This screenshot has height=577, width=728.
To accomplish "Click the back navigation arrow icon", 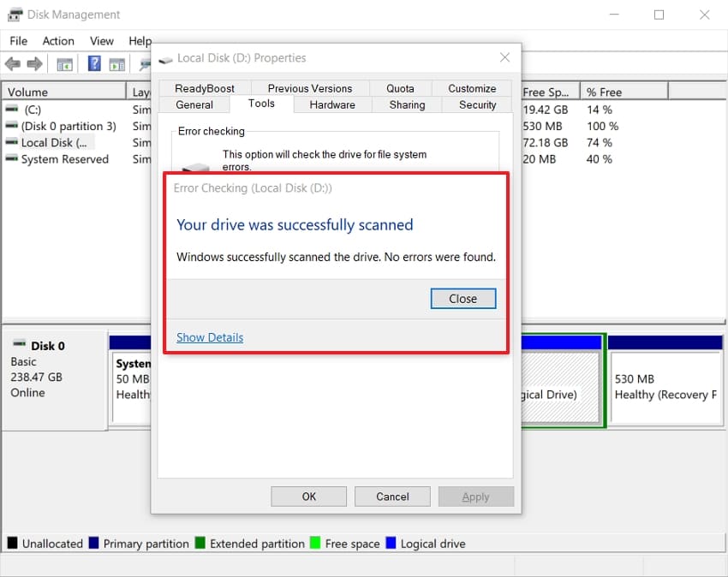I will [12, 62].
